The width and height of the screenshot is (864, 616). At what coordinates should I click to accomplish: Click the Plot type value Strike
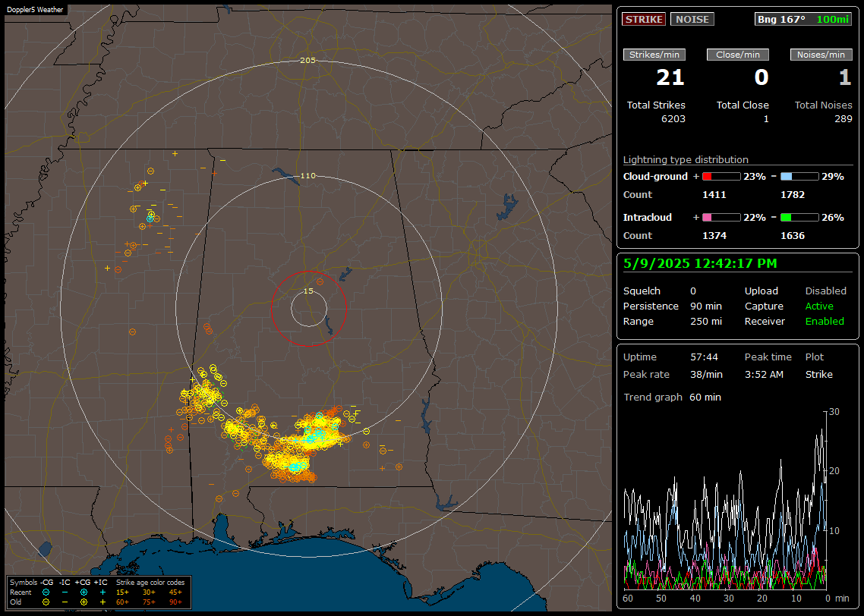pos(818,374)
